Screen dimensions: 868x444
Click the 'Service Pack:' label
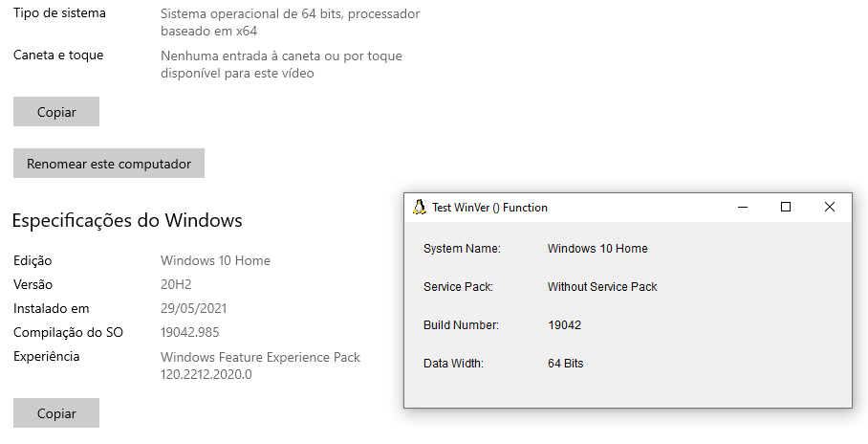pos(458,286)
